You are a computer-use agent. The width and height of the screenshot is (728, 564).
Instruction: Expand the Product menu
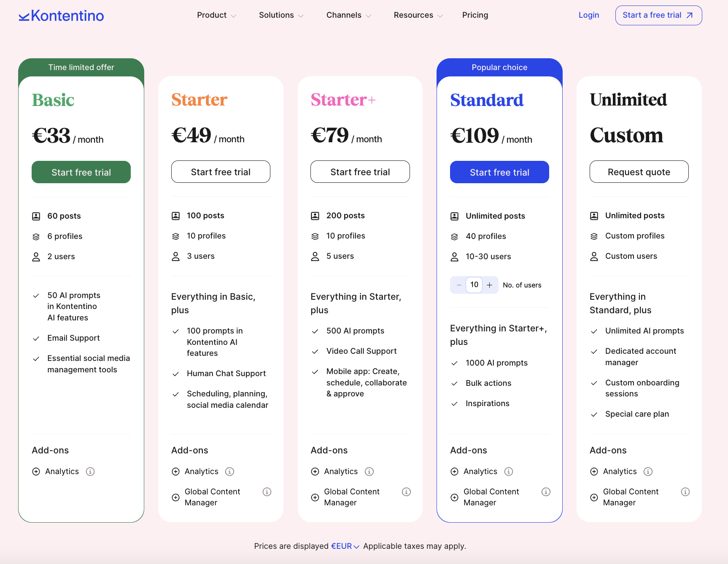click(x=216, y=15)
